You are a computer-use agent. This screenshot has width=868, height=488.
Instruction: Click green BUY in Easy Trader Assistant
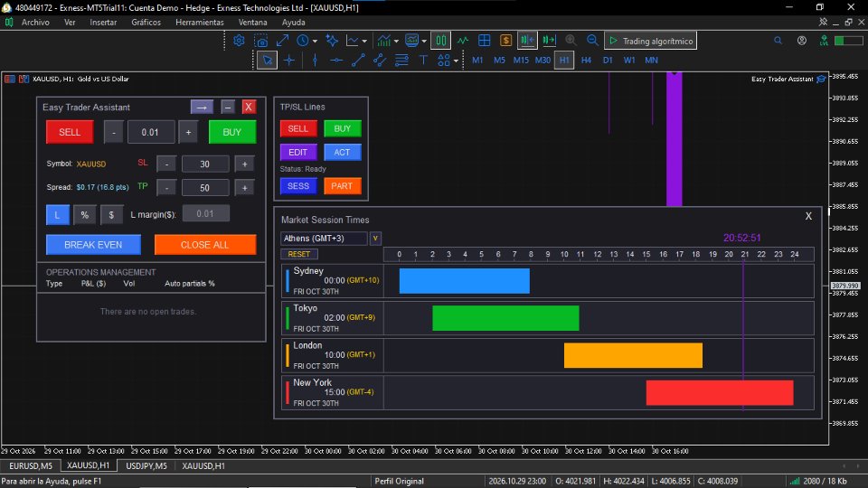click(232, 132)
